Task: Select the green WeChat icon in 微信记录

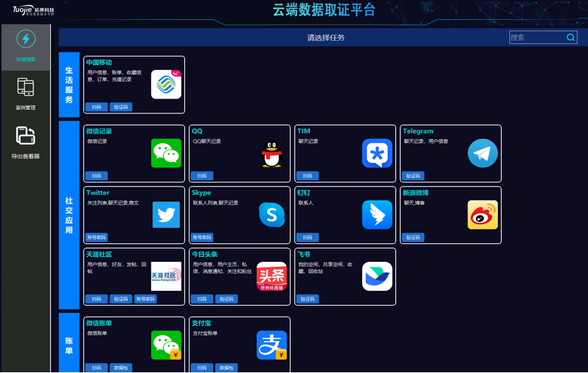Action: coord(166,153)
